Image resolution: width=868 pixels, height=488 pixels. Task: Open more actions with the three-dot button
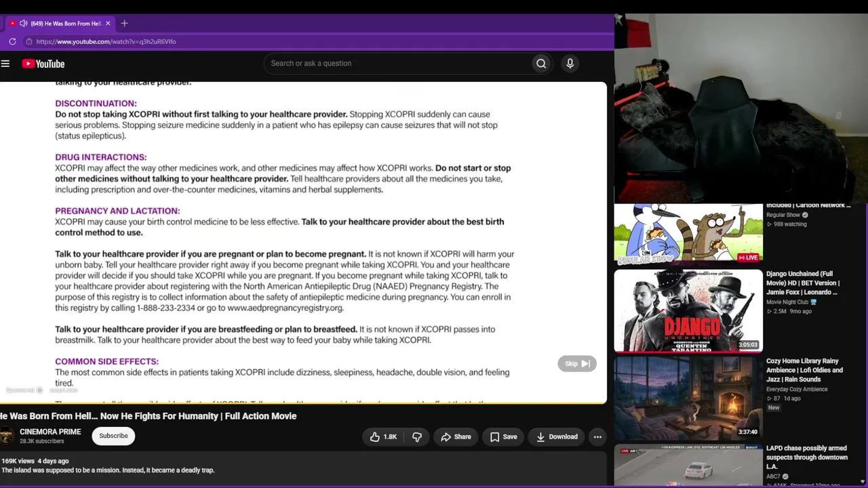tap(597, 437)
